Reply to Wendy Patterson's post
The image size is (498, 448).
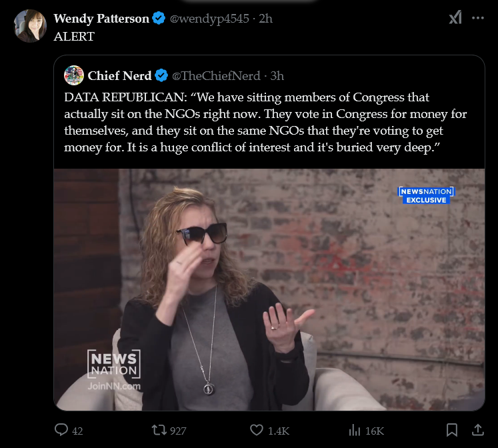click(62, 430)
